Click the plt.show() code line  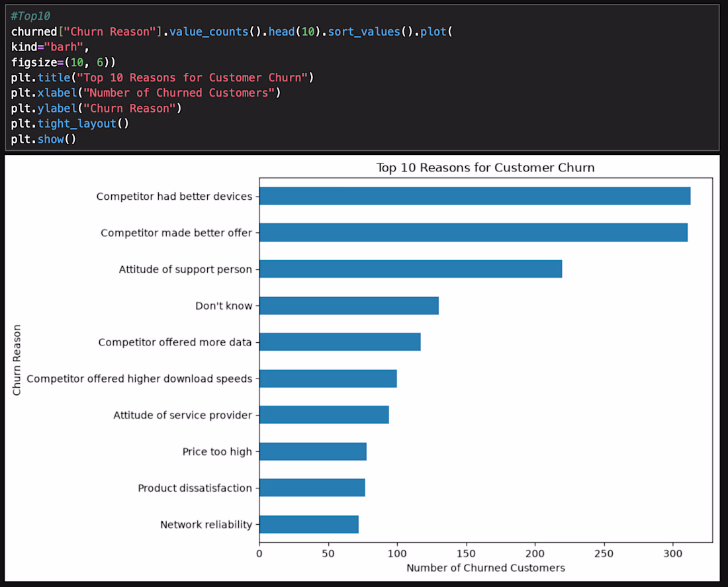tap(43, 139)
